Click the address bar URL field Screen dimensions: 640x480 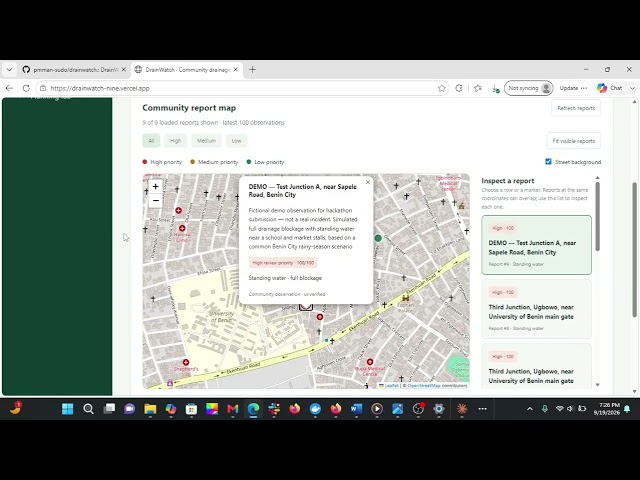[241, 88]
